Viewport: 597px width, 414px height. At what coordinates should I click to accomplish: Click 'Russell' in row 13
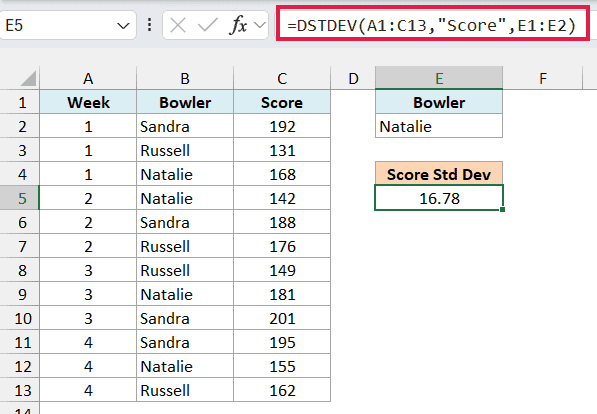coord(185,390)
